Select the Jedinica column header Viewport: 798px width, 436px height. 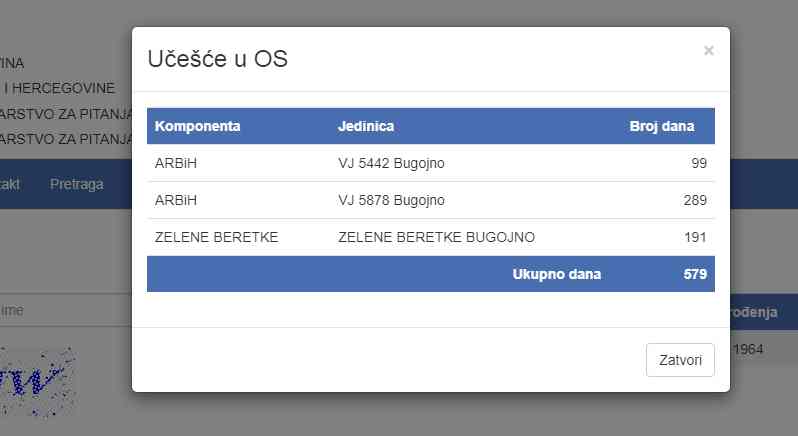click(366, 126)
